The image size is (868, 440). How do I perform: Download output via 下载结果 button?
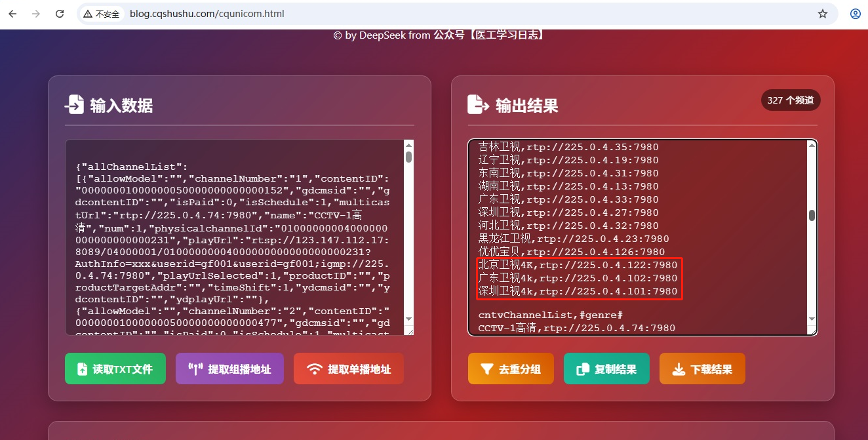(x=702, y=369)
